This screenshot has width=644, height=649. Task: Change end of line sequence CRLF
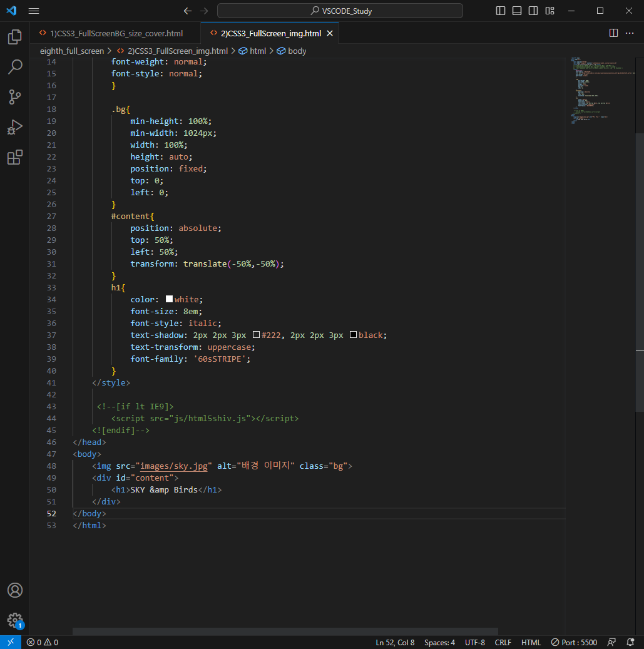click(503, 642)
